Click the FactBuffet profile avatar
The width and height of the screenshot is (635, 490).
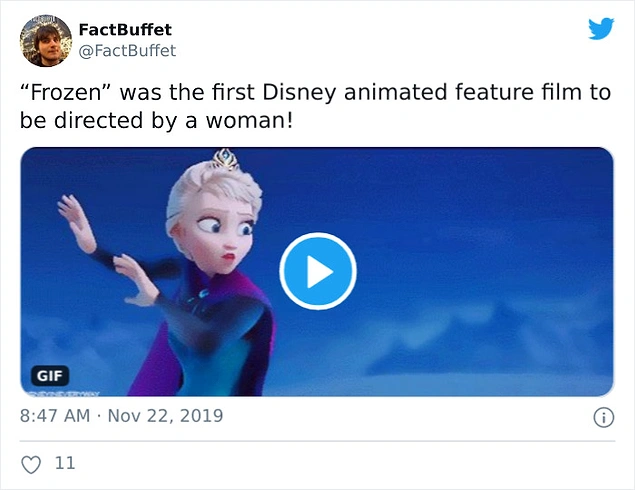point(46,40)
